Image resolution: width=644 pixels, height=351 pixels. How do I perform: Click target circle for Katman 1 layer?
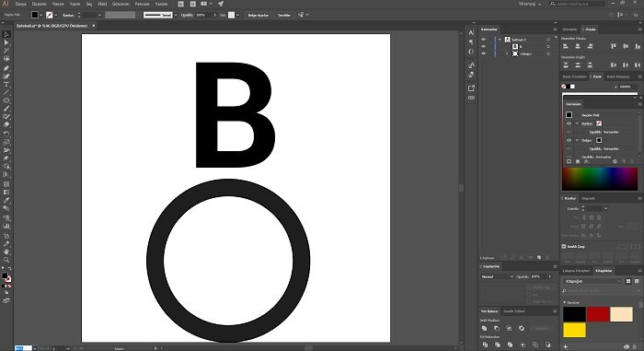(x=548, y=40)
